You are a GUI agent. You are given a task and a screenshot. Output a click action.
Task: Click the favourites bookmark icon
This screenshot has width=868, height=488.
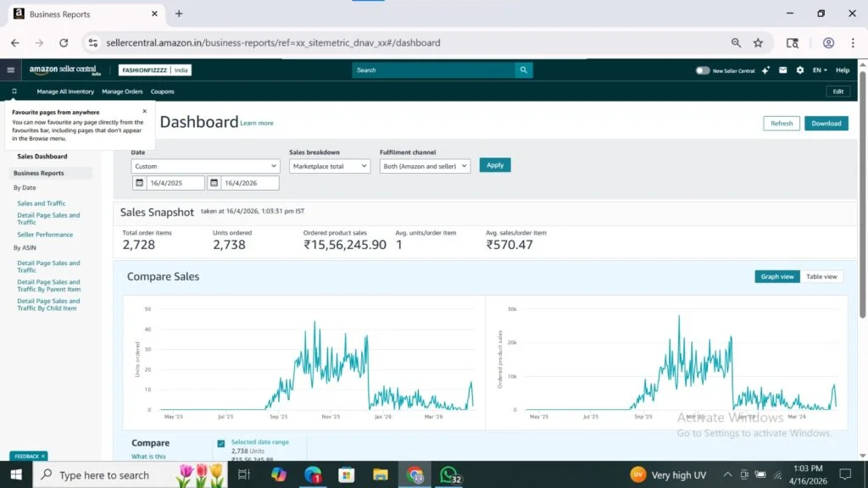pos(14,91)
